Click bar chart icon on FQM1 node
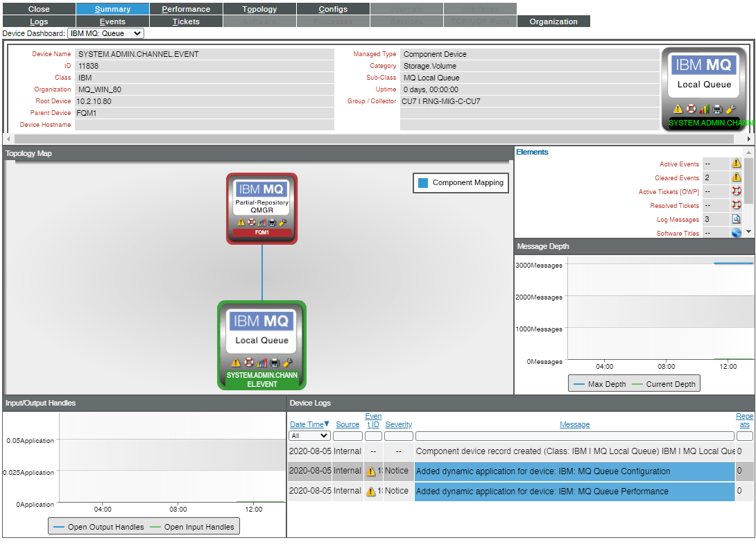 [x=261, y=222]
